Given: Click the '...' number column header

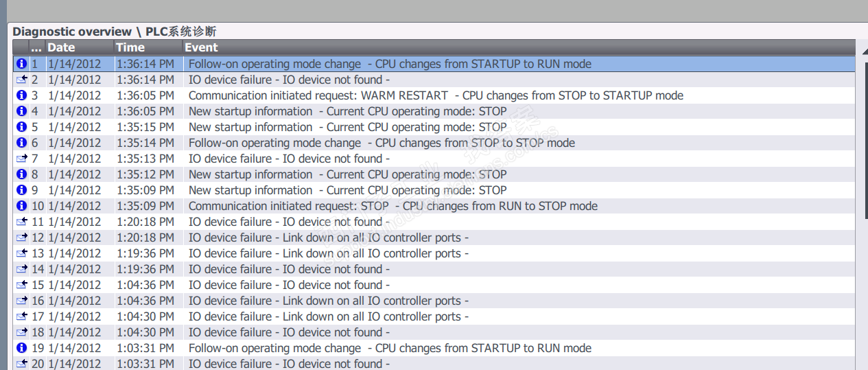Looking at the screenshot, I should coord(36,47).
